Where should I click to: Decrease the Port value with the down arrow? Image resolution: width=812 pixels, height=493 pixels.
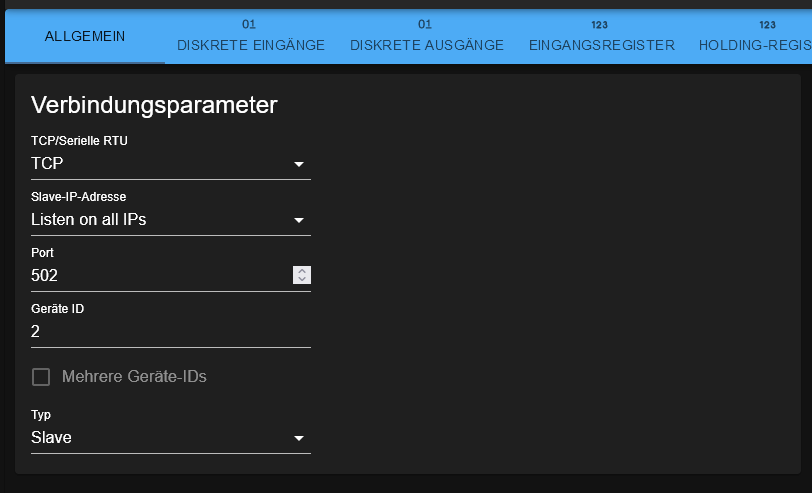pos(302,280)
